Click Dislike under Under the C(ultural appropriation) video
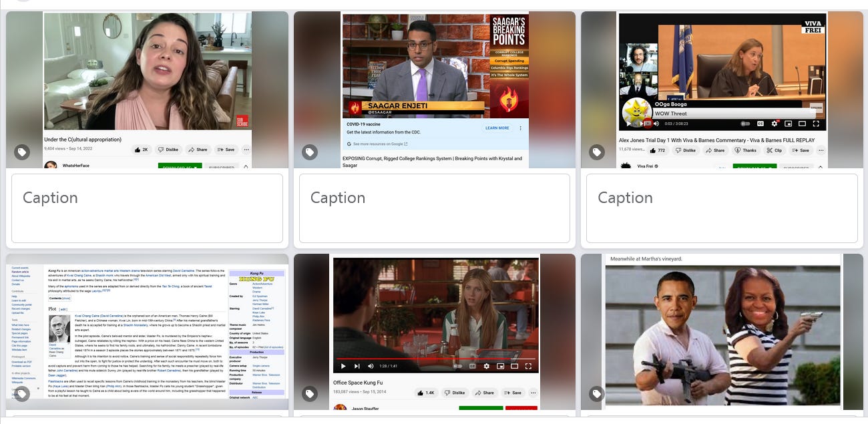This screenshot has height=424, width=868. [x=168, y=150]
